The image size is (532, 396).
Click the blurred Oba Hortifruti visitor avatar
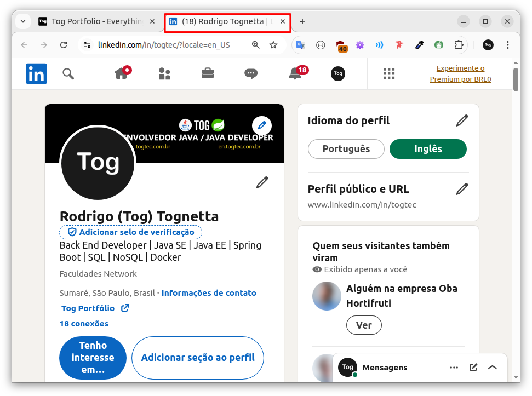327,296
